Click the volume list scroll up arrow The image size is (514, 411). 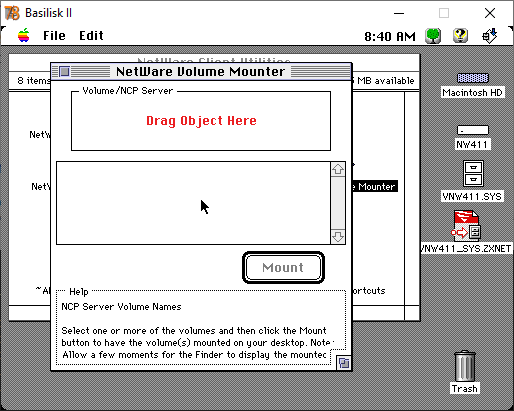tap(338, 169)
